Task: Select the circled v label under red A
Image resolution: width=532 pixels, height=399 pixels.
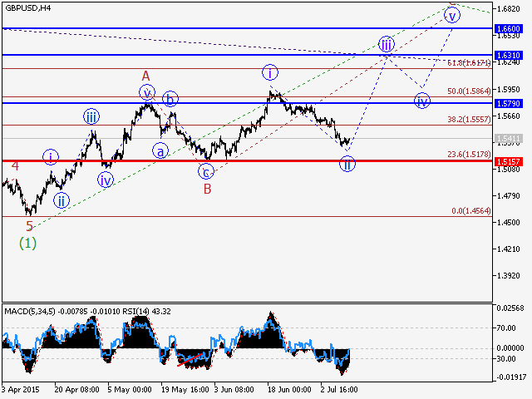Action: click(147, 92)
